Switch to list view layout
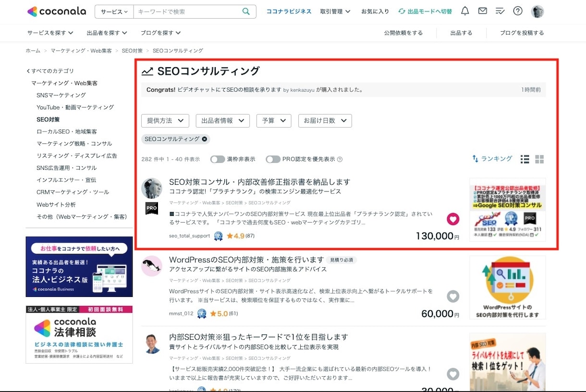Viewport: 586px width, 392px height. pyautogui.click(x=525, y=159)
